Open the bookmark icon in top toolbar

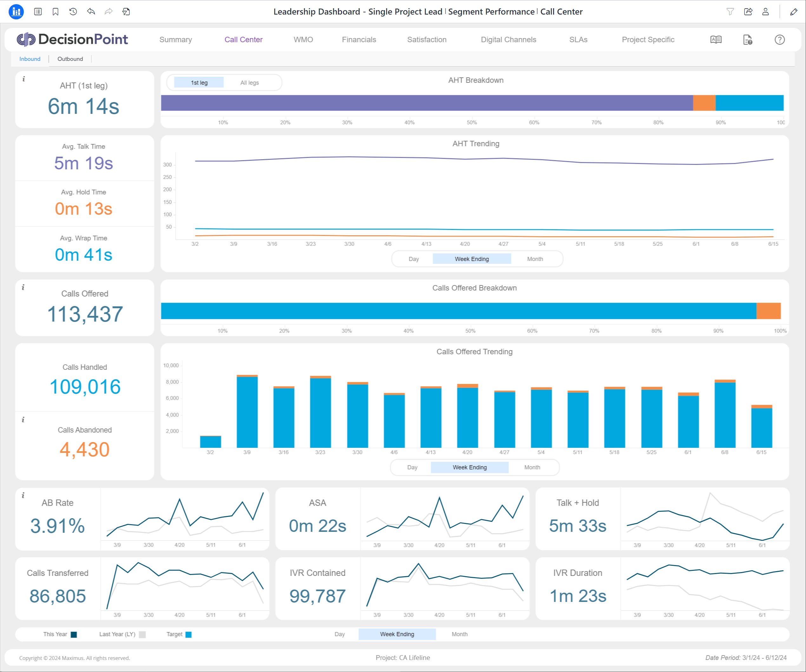[x=55, y=11]
